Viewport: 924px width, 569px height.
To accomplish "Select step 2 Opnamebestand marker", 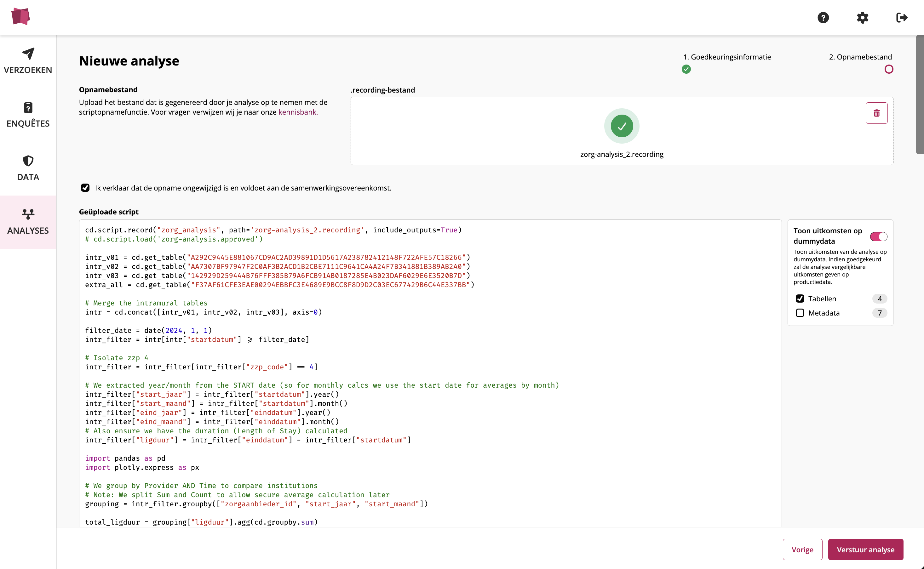I will [x=889, y=69].
